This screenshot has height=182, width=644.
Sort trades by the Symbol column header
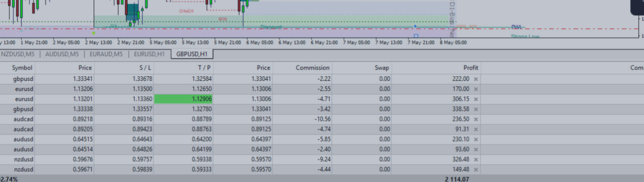pyautogui.click(x=22, y=68)
